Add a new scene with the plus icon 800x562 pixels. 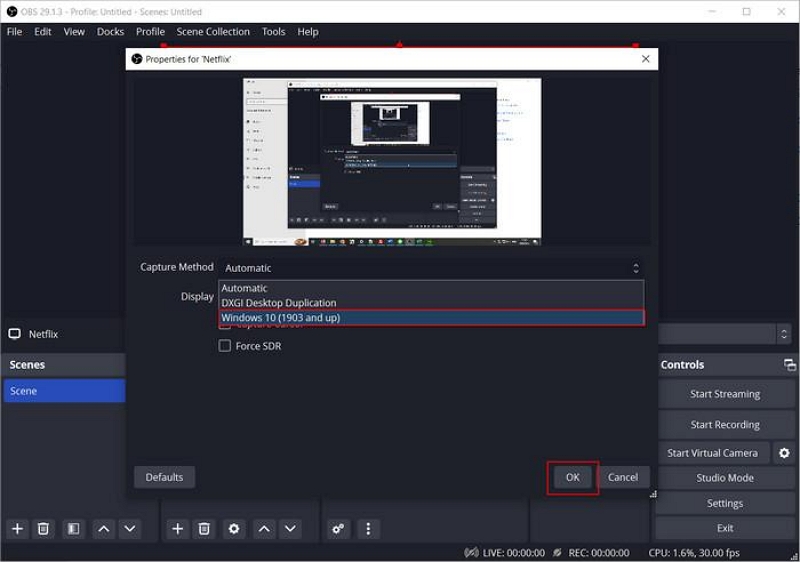17,528
